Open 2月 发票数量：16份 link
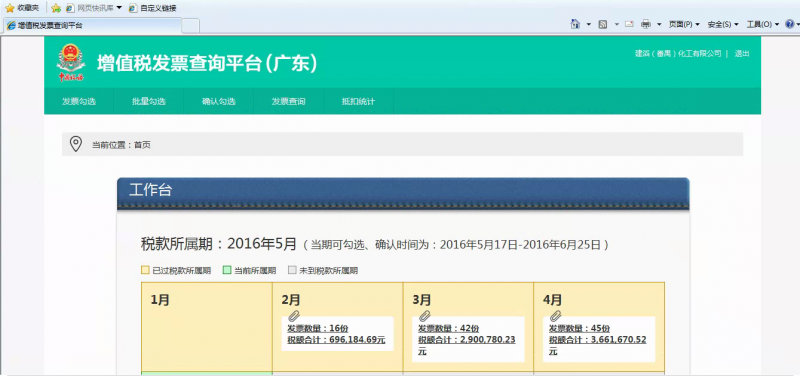This screenshot has width=800, height=376. 318,329
